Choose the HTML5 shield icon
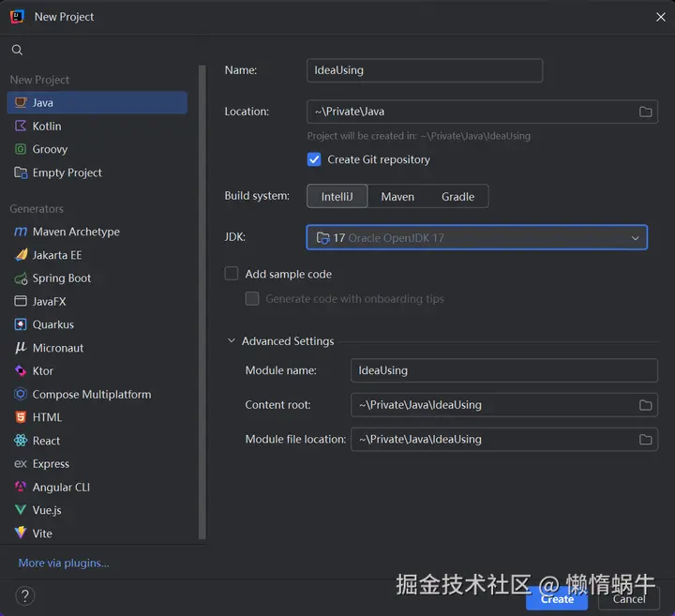The width and height of the screenshot is (675, 616). click(x=21, y=417)
